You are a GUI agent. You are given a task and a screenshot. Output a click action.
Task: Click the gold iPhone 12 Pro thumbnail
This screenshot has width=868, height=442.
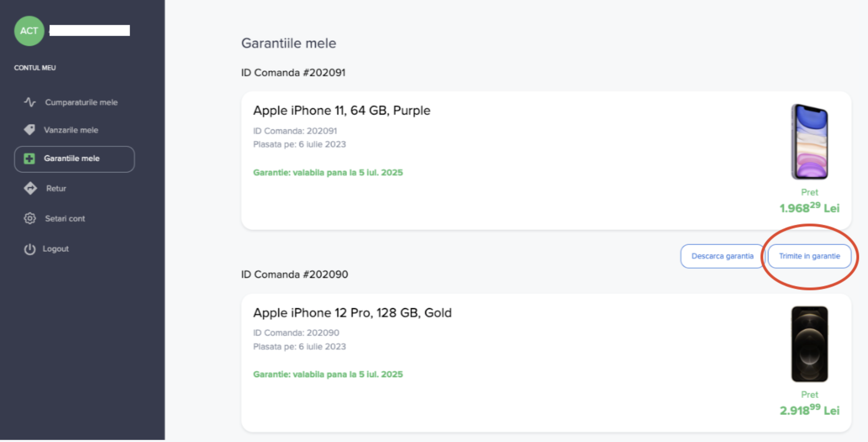[809, 344]
